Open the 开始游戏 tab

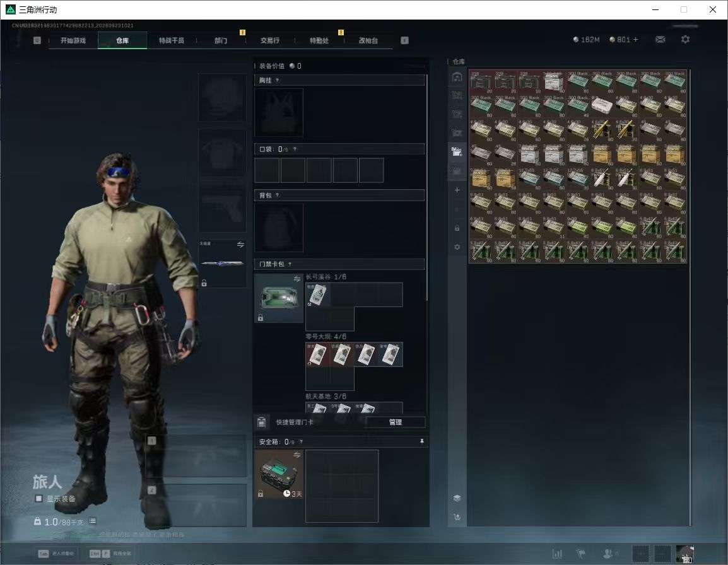pos(73,40)
